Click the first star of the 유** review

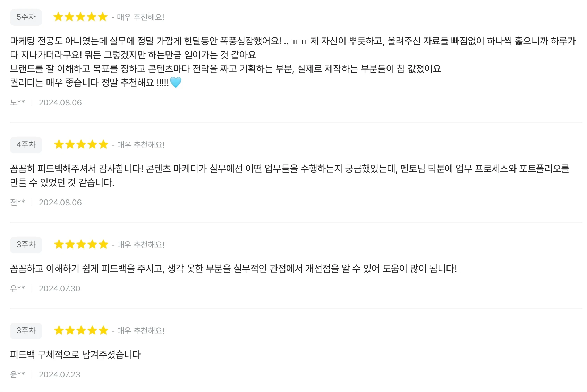point(59,244)
